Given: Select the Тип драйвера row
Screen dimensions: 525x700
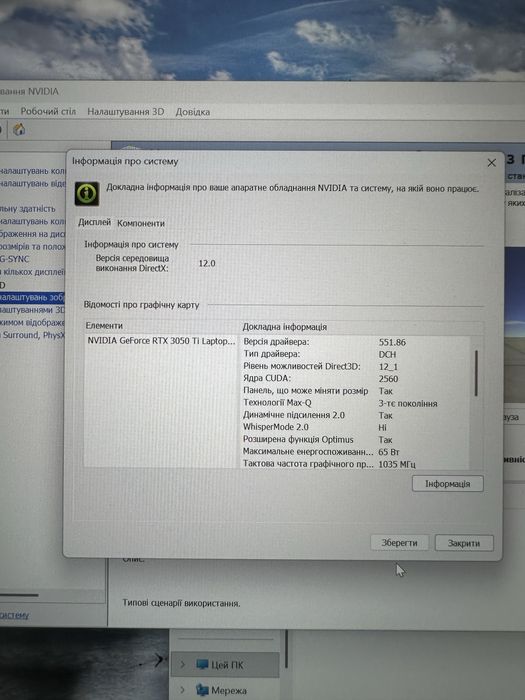Looking at the screenshot, I should pyautogui.click(x=355, y=354).
